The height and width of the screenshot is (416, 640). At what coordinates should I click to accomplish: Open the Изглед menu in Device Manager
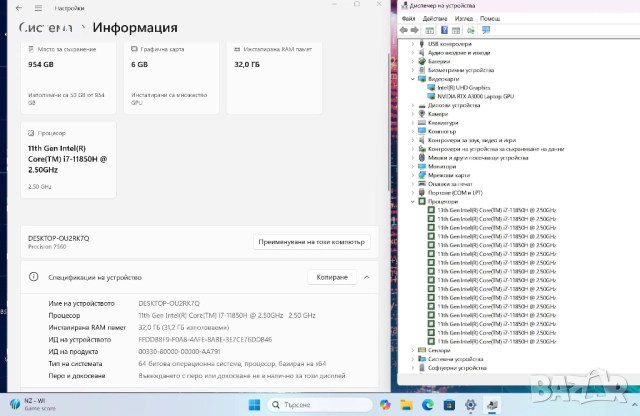464,18
